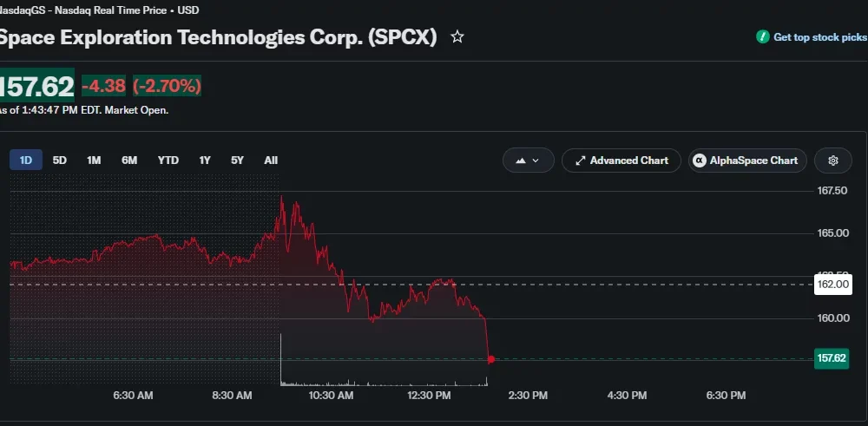Open the AlphaSpace Chart button

point(747,161)
